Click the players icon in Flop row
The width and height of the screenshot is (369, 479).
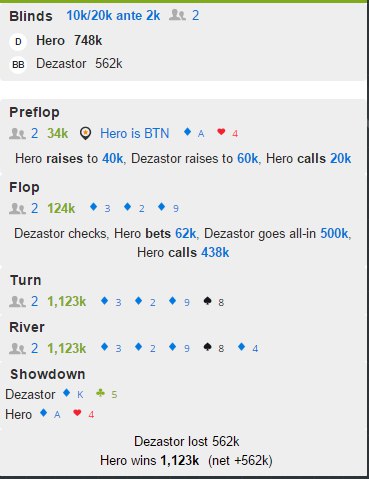[17, 209]
